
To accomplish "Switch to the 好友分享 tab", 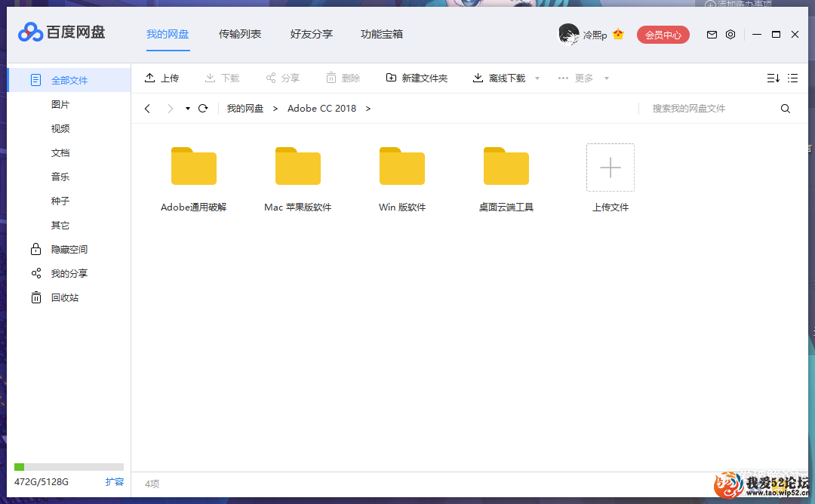I will (312, 34).
